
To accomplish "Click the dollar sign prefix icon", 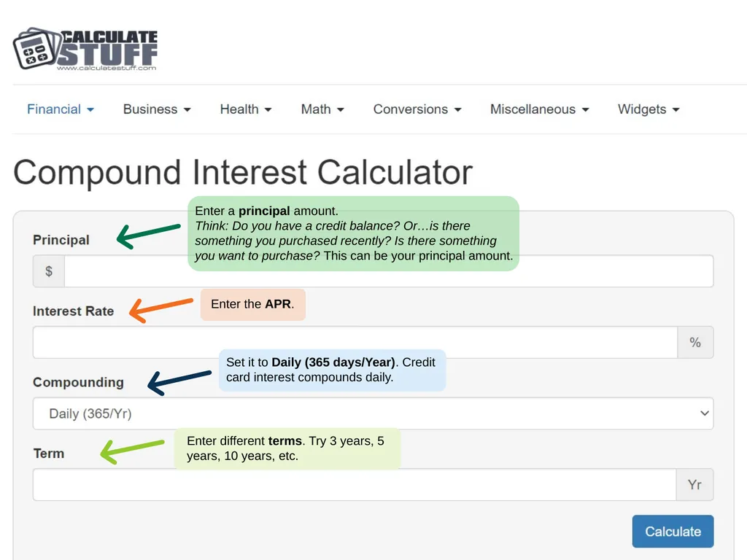I will coord(49,271).
